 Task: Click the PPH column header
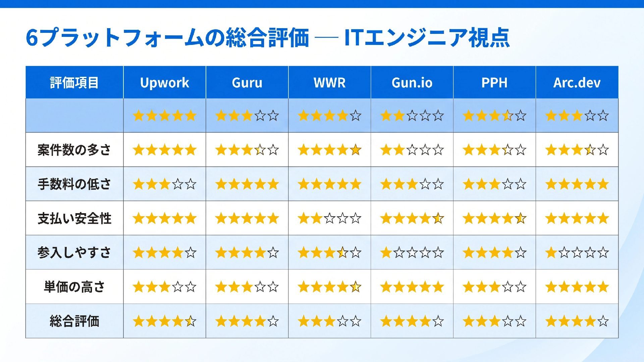[494, 82]
